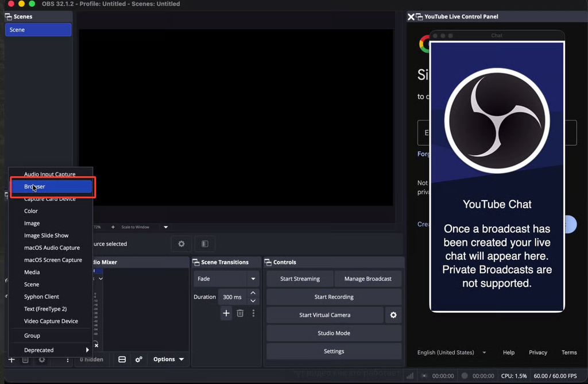Expand the audio mixer track chevron
Viewport: 588px width, 384px height.
[x=100, y=279]
